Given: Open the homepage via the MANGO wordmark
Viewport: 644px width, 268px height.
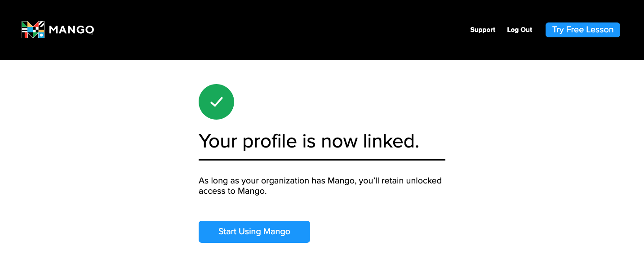Looking at the screenshot, I should point(72,30).
